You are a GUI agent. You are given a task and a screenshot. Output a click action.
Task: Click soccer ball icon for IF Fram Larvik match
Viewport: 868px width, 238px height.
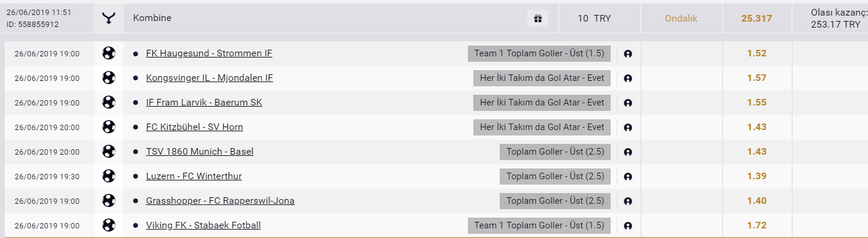point(109,103)
